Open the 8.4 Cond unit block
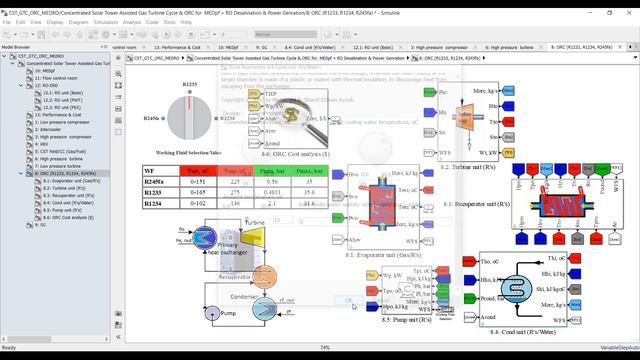Screen dimensions: 640x360 523,289
